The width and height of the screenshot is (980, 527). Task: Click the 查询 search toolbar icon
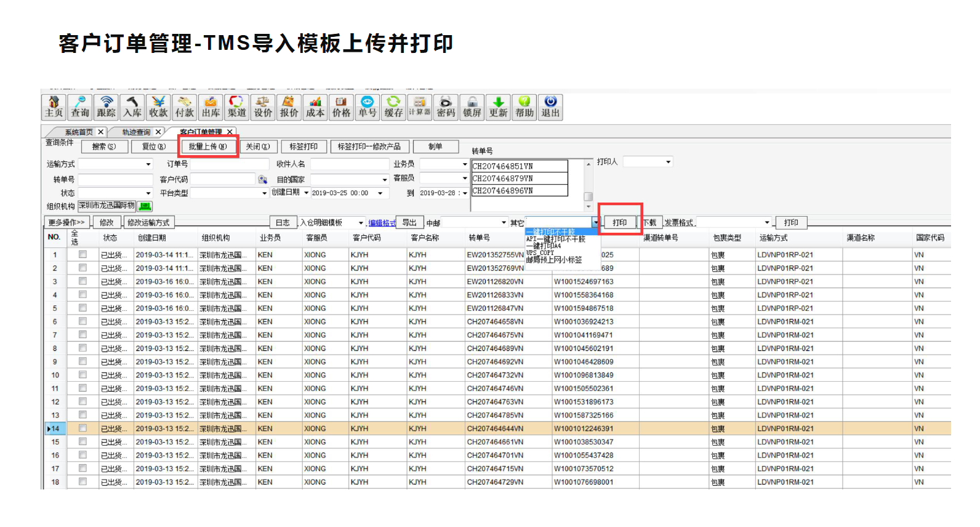[x=80, y=107]
